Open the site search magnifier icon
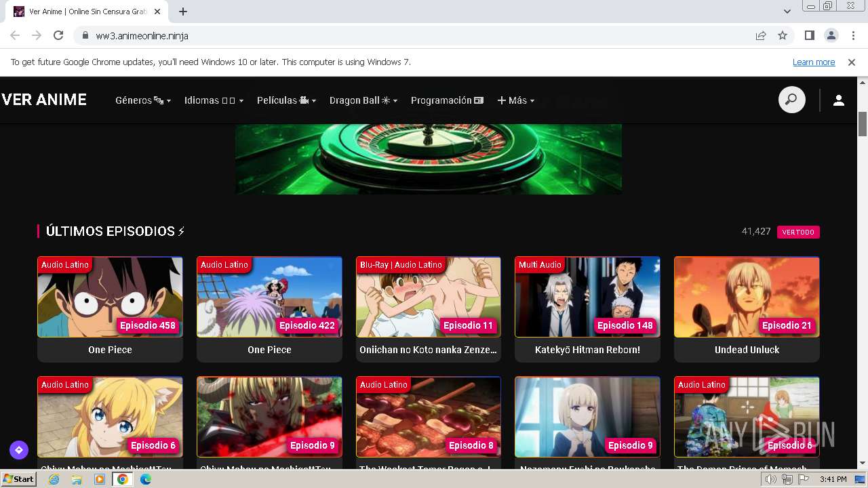 (x=791, y=100)
